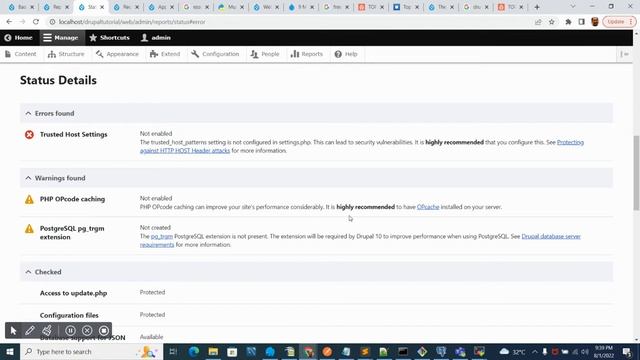
Task: Switch to the first Drupal tab
Action: point(21,7)
